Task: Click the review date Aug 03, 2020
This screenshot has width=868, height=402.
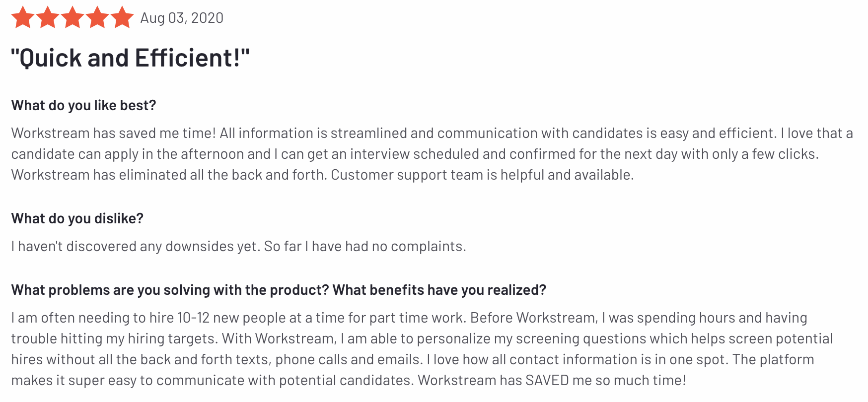Action: pyautogui.click(x=182, y=18)
